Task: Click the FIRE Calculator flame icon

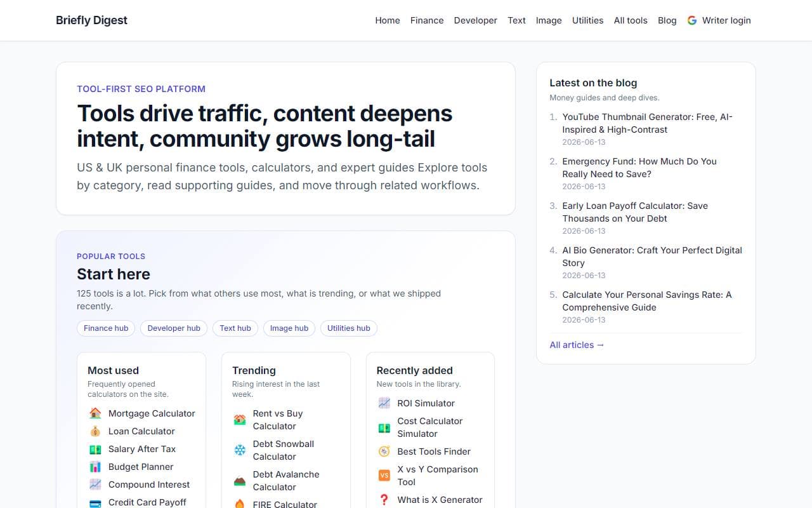Action: pos(240,504)
